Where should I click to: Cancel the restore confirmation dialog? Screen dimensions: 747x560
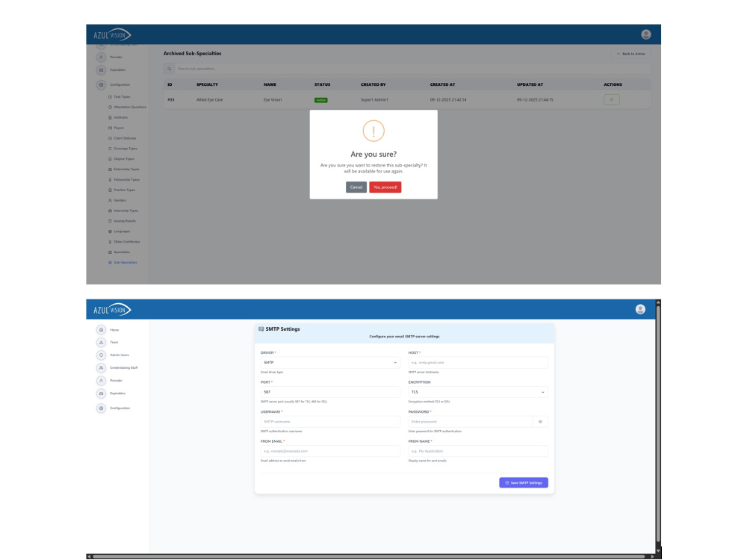356,187
